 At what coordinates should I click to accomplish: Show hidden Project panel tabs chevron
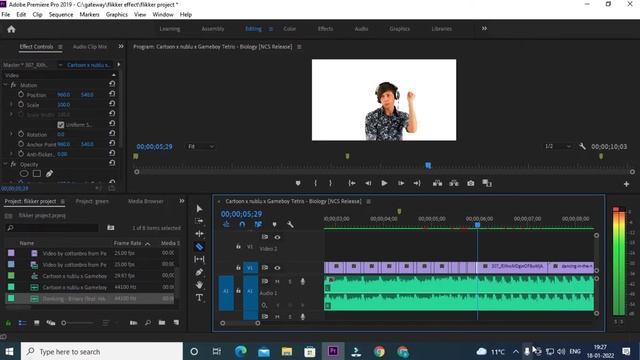182,201
